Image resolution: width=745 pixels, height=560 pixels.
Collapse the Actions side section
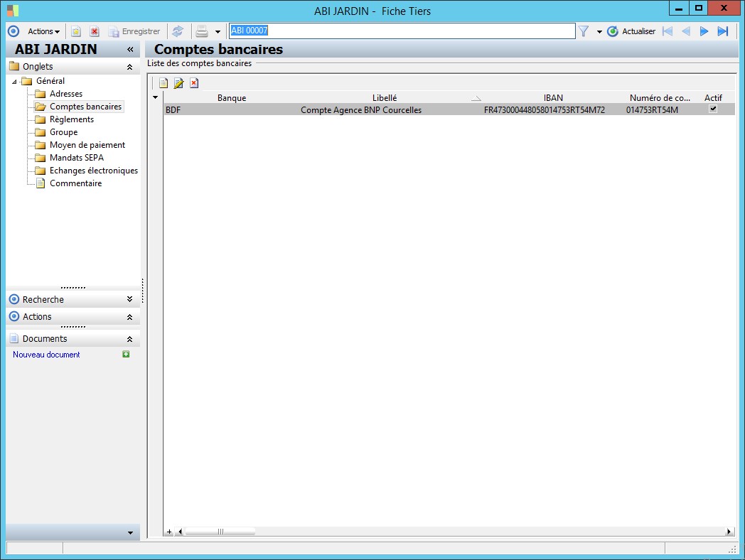[129, 317]
